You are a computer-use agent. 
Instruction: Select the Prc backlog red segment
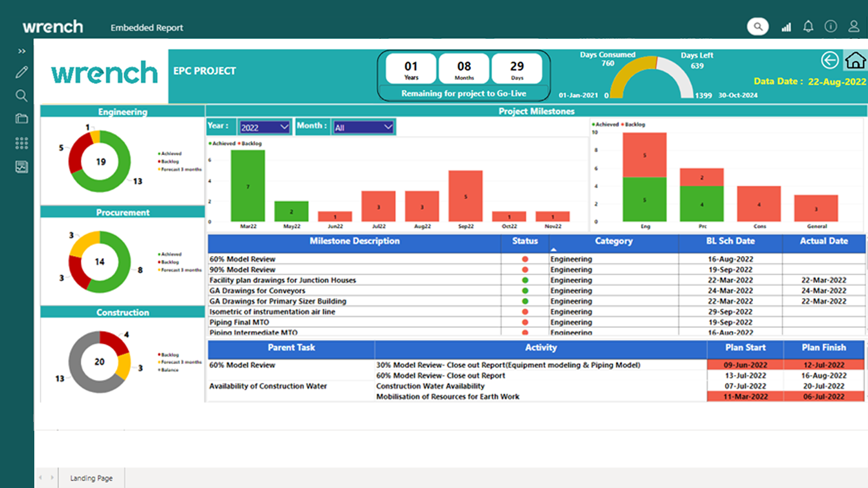pyautogui.click(x=702, y=177)
